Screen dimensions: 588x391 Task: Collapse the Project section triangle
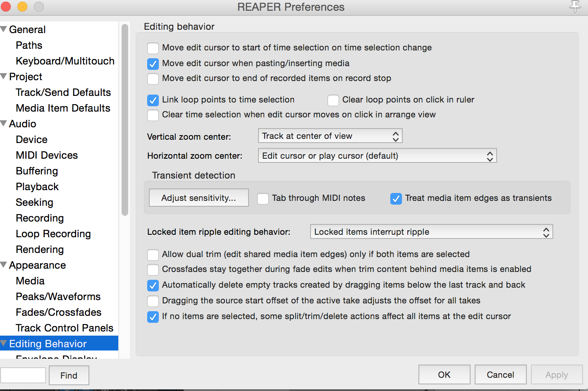click(x=4, y=76)
